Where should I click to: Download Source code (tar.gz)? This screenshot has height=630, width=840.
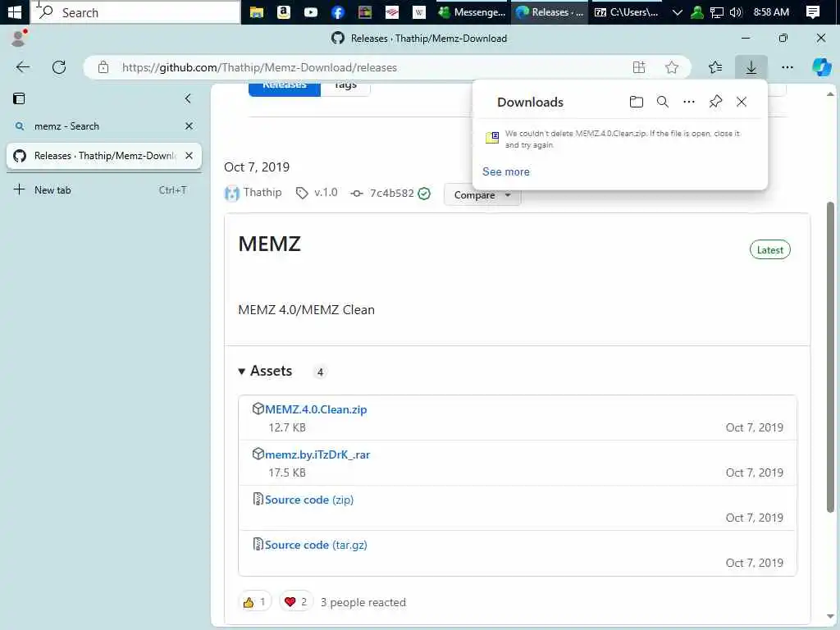click(x=316, y=545)
